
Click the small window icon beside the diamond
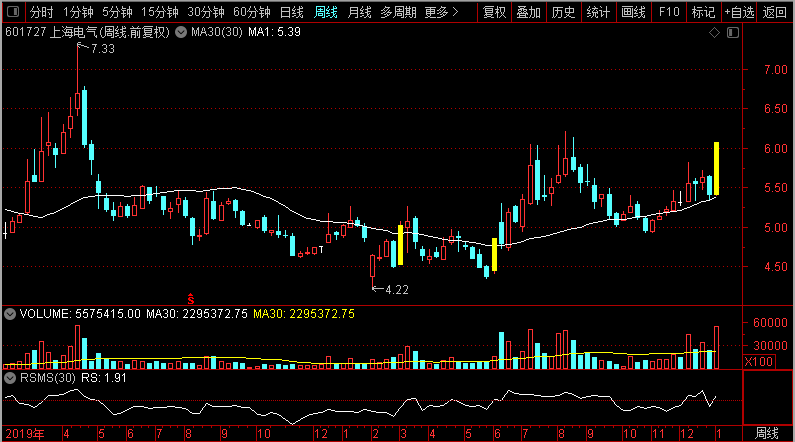732,33
